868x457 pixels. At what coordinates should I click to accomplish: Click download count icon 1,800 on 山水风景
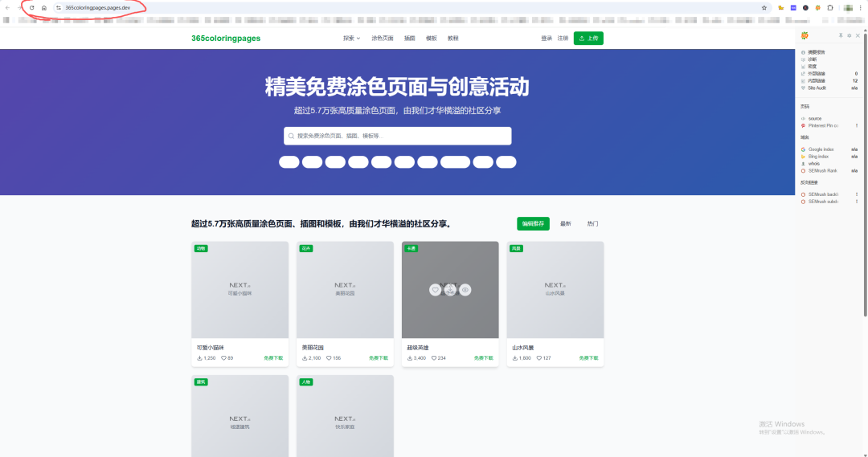tap(515, 358)
